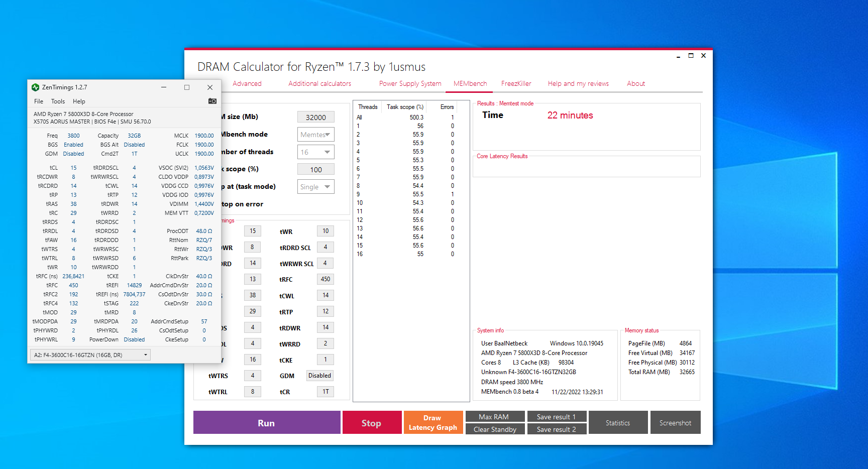Click the tRDRD SCL value field
The width and height of the screenshot is (868, 469).
coord(325,247)
